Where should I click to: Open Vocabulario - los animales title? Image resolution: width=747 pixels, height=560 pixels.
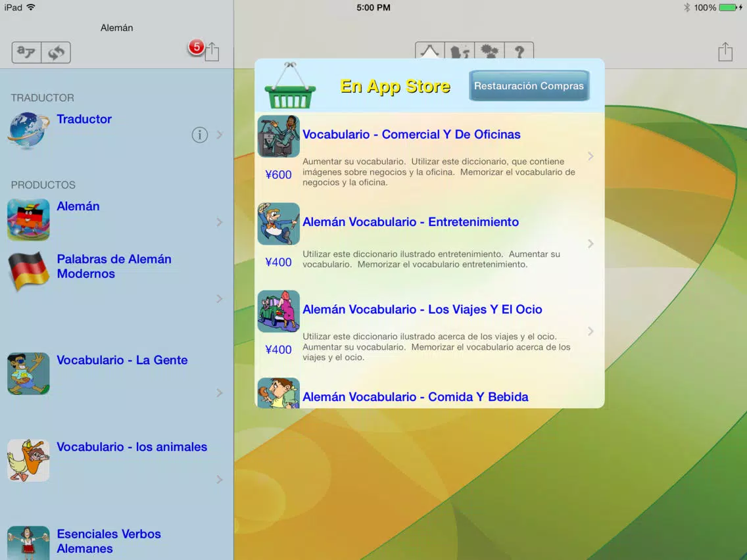[132, 447]
